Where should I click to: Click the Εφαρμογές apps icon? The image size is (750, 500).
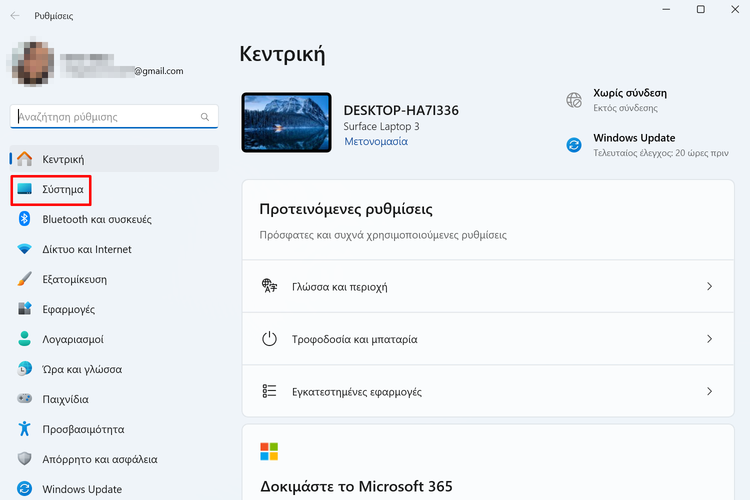tap(24, 309)
